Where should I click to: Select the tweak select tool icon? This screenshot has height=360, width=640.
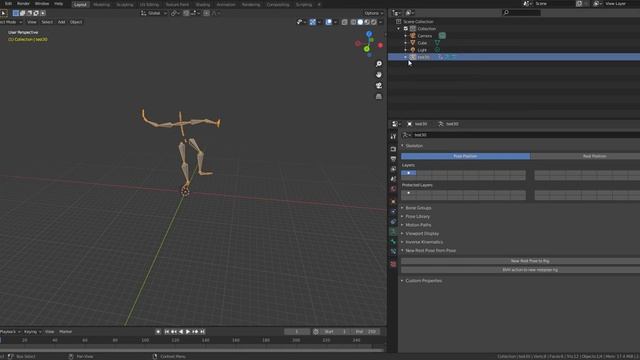pyautogui.click(x=3, y=13)
